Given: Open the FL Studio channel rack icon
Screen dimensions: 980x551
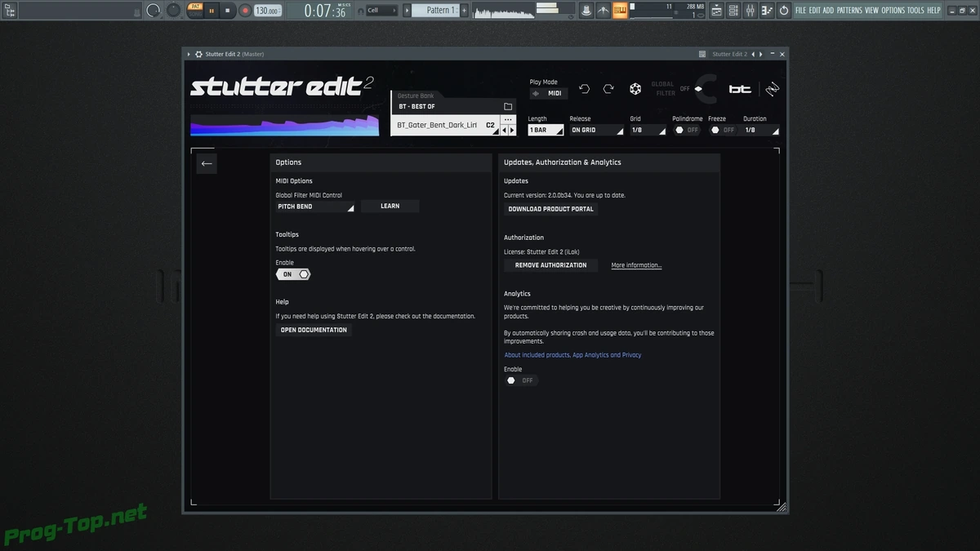Looking at the screenshot, I should click(x=734, y=11).
